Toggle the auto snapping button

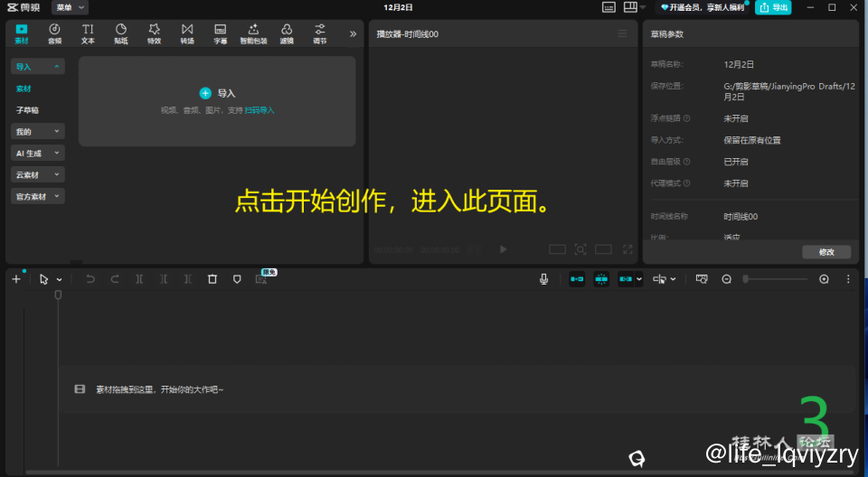click(x=601, y=279)
